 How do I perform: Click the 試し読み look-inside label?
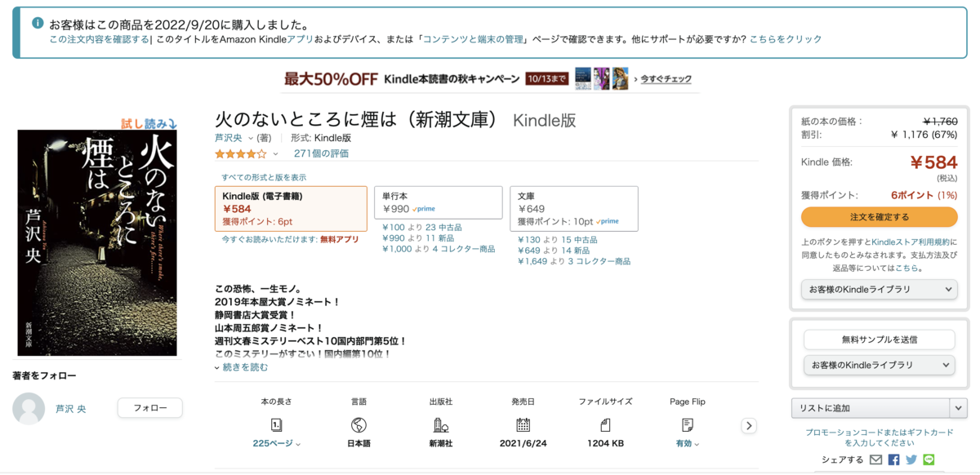click(x=149, y=123)
